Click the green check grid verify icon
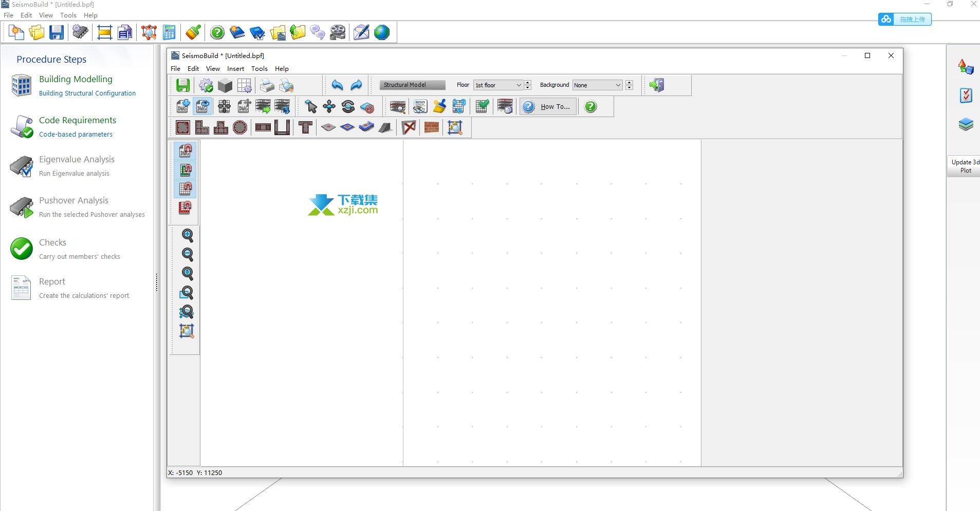This screenshot has height=511, width=980. coord(482,106)
